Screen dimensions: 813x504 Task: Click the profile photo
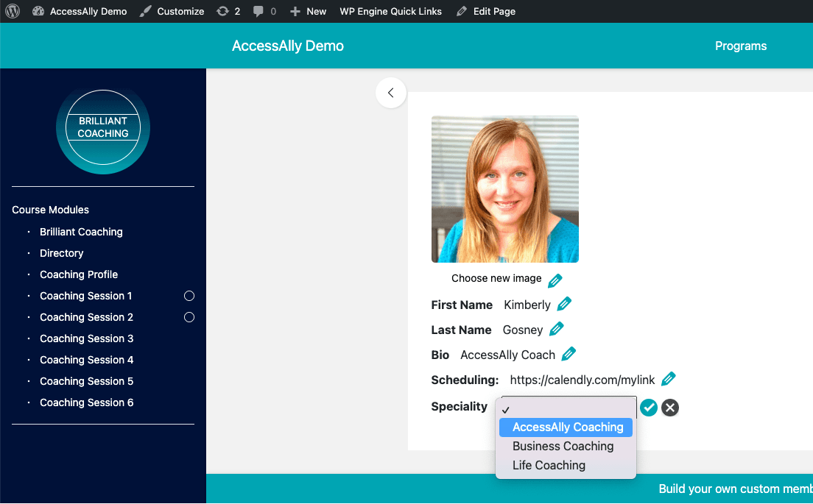pyautogui.click(x=505, y=189)
